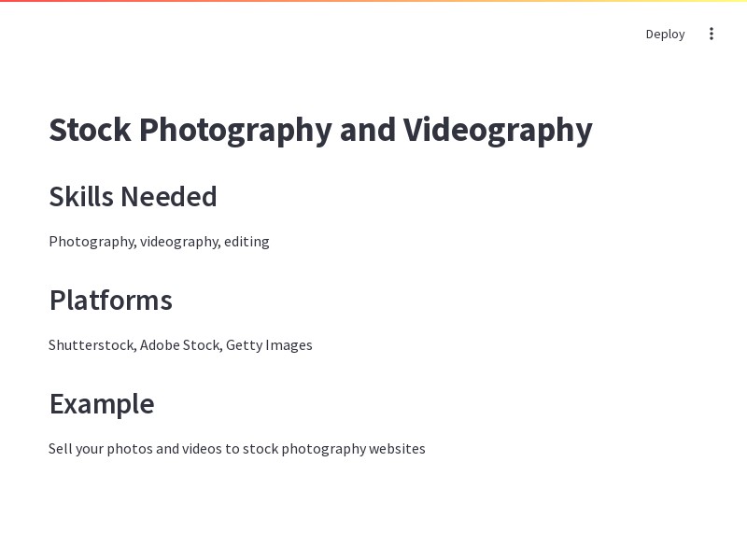This screenshot has height=560, width=747.
Task: Select the Stock Photography and Videography title
Action: [x=320, y=130]
